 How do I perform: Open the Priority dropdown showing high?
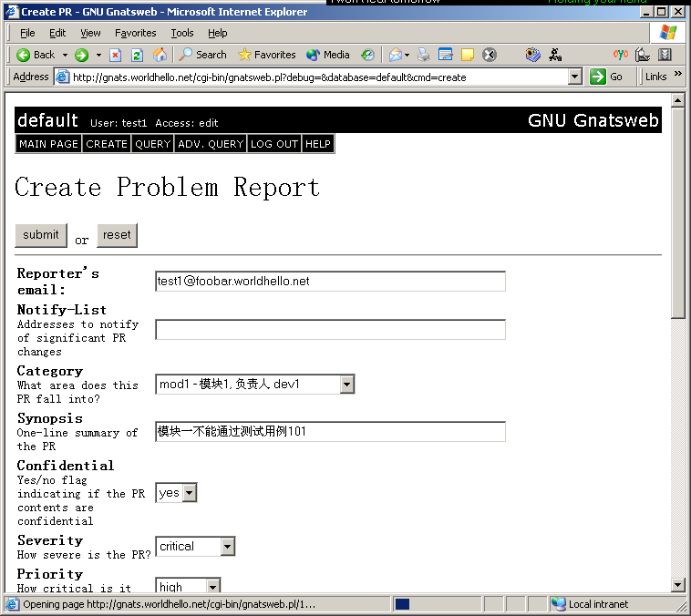pos(188,586)
